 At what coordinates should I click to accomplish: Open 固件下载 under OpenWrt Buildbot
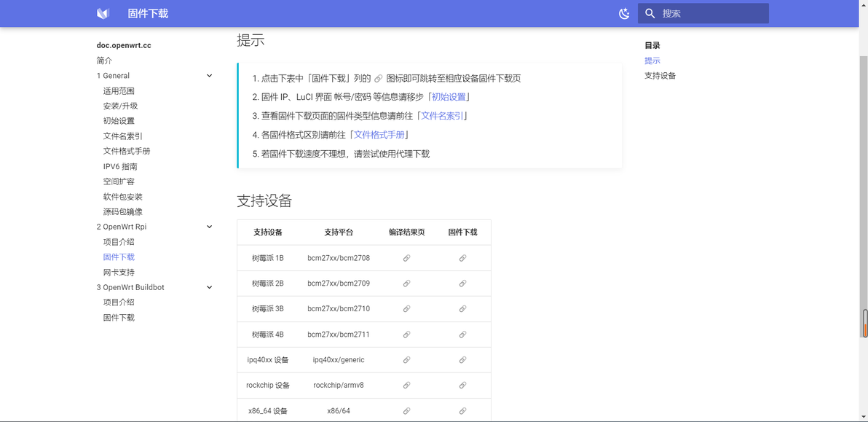coord(119,318)
